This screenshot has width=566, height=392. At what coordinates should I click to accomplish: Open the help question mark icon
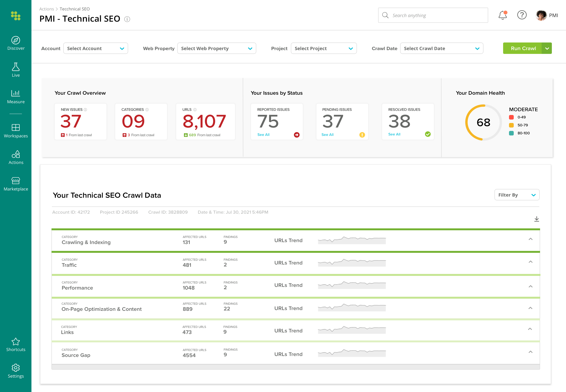point(522,15)
